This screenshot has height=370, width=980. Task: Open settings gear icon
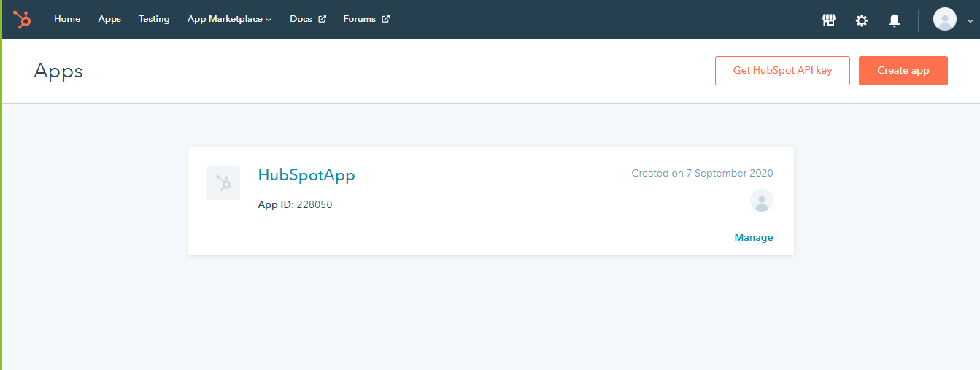pyautogui.click(x=862, y=20)
